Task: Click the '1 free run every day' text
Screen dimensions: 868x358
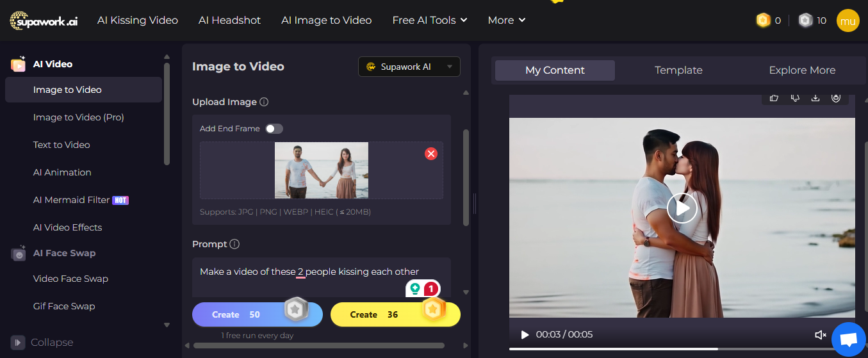Action: click(x=257, y=336)
